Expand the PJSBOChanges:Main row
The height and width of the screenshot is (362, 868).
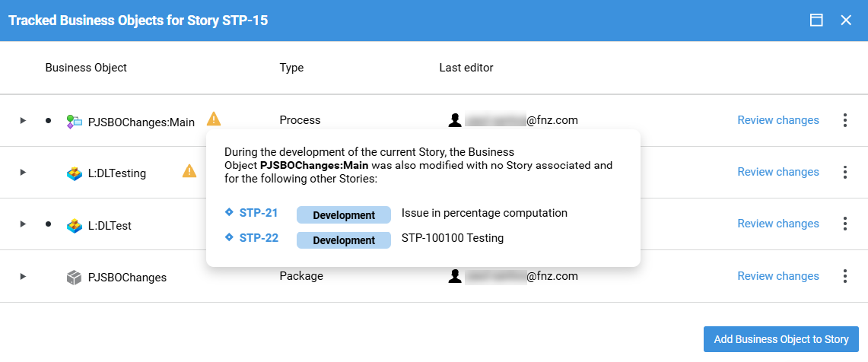23,120
